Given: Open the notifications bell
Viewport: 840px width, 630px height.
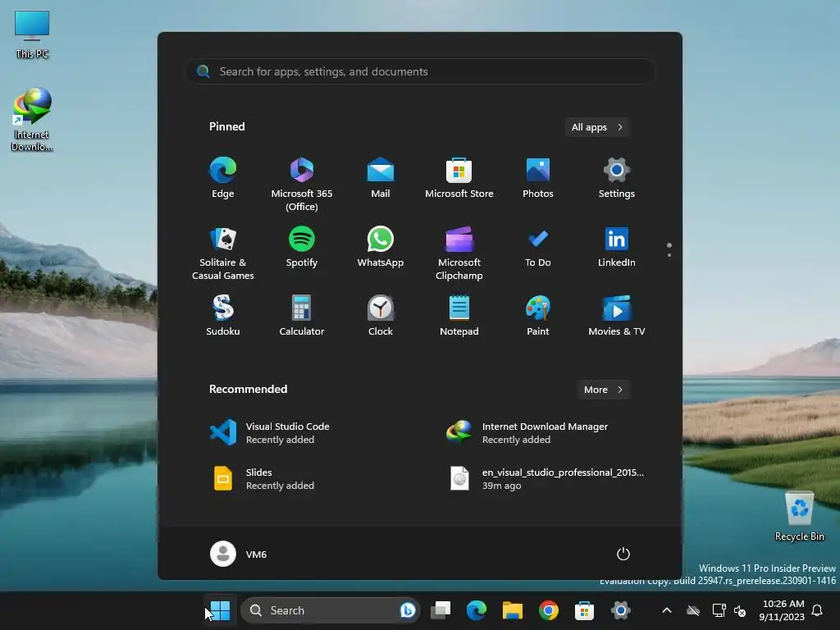Looking at the screenshot, I should tap(818, 610).
